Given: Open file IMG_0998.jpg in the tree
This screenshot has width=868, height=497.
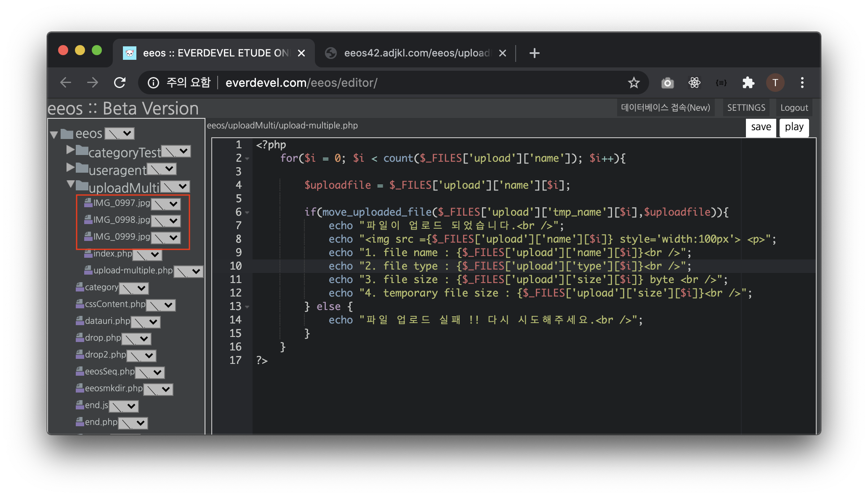Looking at the screenshot, I should (122, 220).
